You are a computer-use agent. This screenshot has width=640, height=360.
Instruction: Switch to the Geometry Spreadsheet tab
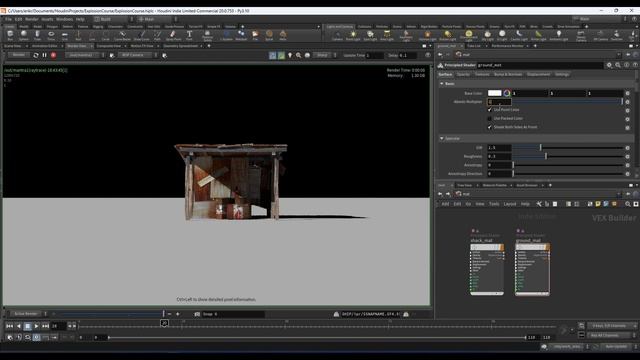point(180,46)
